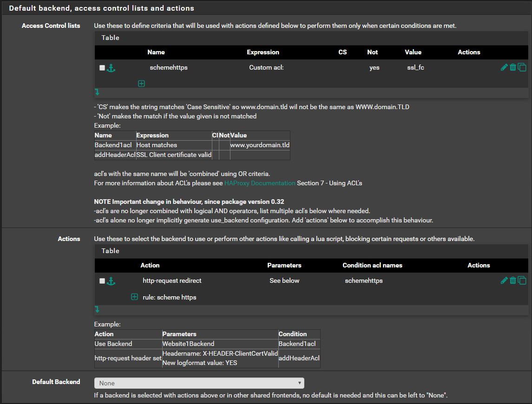Duplicate the schemehttps ACL entry with the copy icon
The image size is (532, 404).
[522, 67]
